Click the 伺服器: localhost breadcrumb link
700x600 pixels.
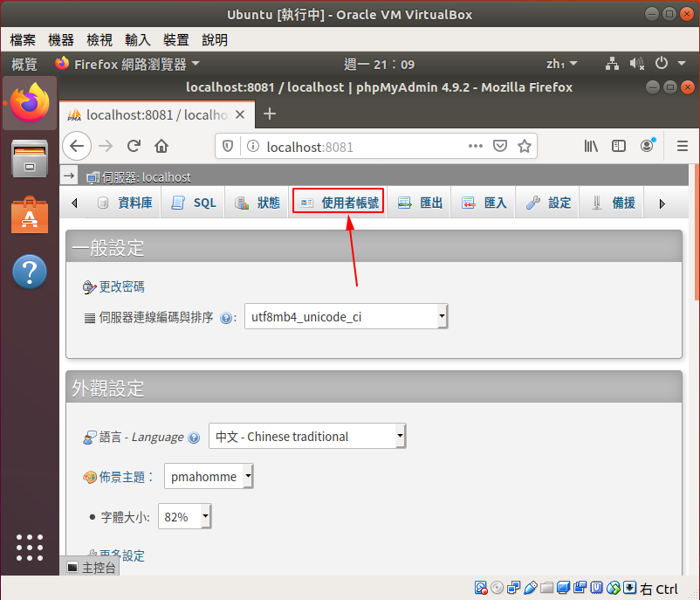click(146, 177)
